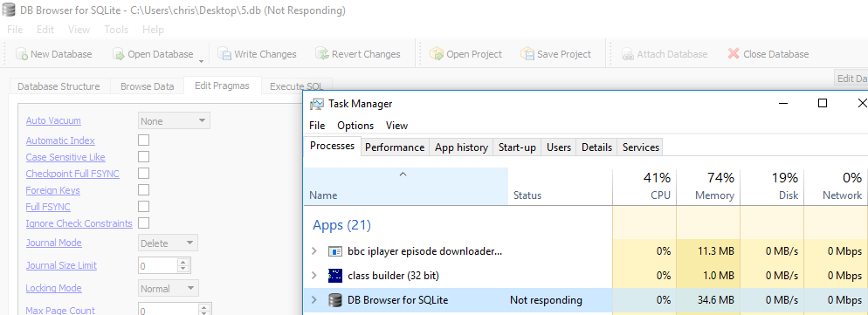Click the Write Changes icon
Viewport: 868px width, 315px height.
pos(224,54)
